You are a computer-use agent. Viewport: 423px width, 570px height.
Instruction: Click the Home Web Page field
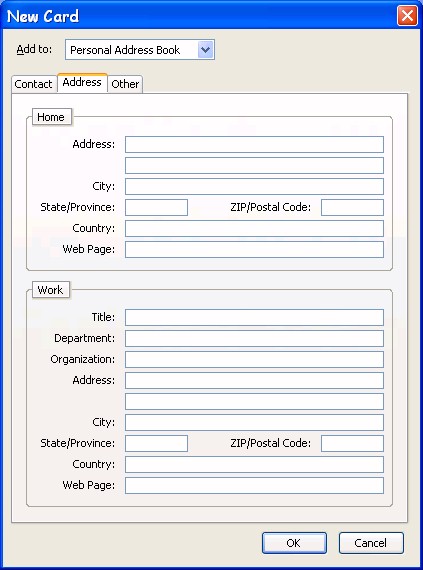coord(254,249)
